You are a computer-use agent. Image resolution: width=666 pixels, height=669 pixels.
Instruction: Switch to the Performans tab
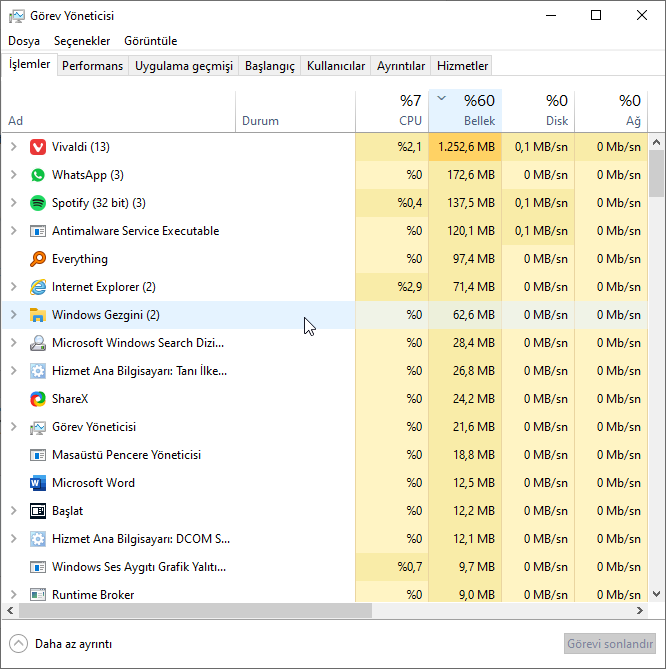click(x=93, y=66)
